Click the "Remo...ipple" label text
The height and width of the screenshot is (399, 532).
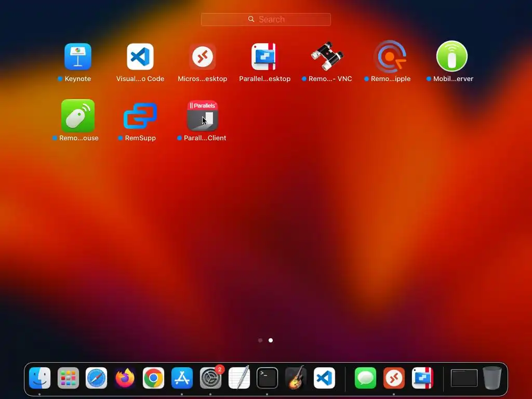(x=391, y=79)
